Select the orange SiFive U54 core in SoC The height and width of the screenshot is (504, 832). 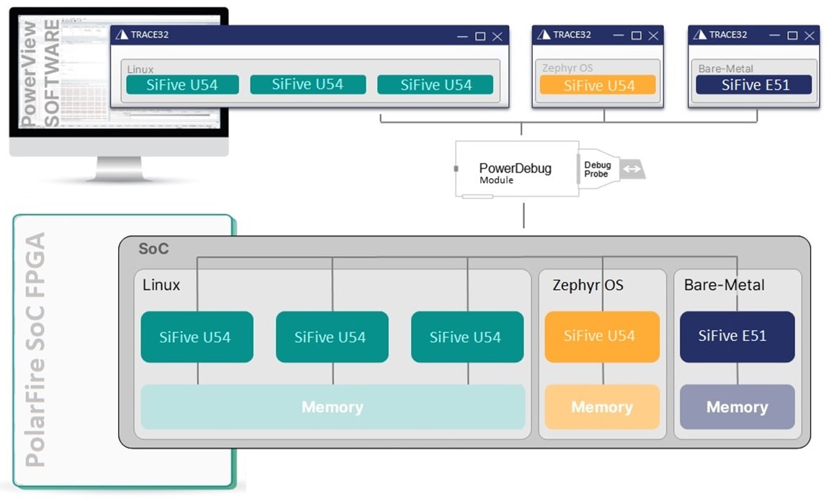pos(602,337)
